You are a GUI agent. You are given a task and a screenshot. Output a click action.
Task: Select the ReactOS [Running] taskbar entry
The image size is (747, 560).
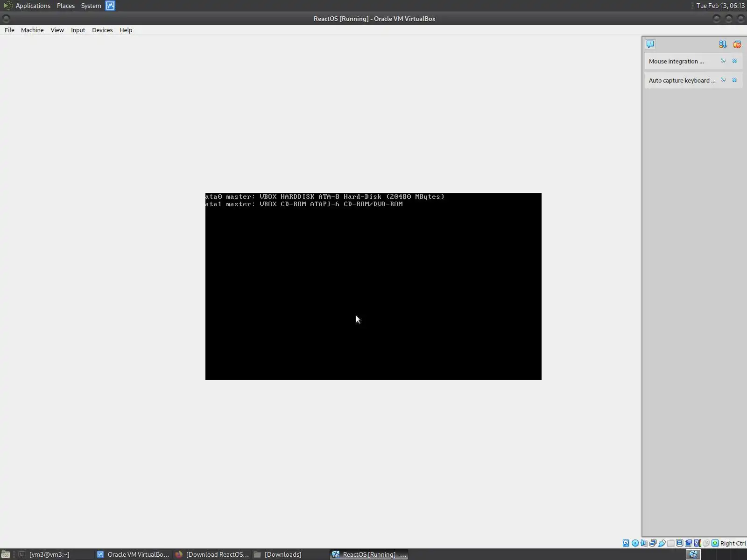(x=369, y=554)
